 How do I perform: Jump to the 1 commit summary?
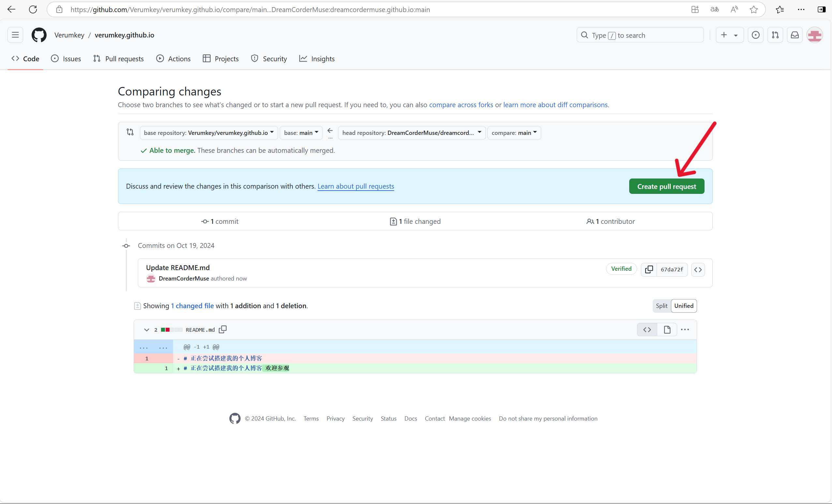click(x=220, y=221)
